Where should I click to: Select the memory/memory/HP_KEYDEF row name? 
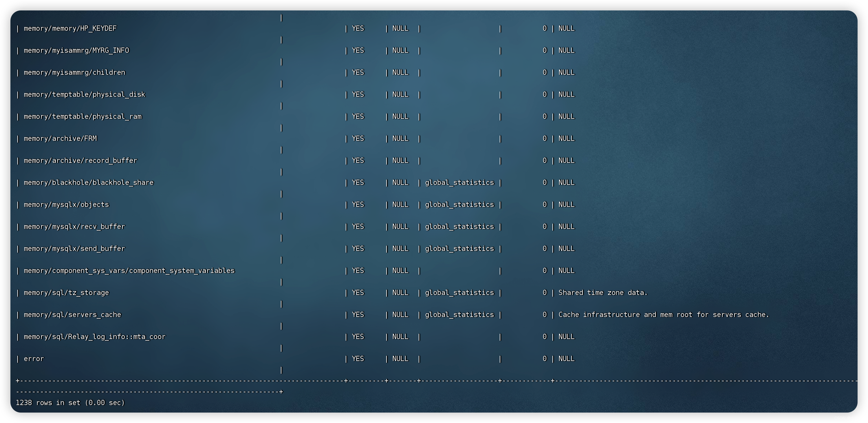(x=70, y=28)
